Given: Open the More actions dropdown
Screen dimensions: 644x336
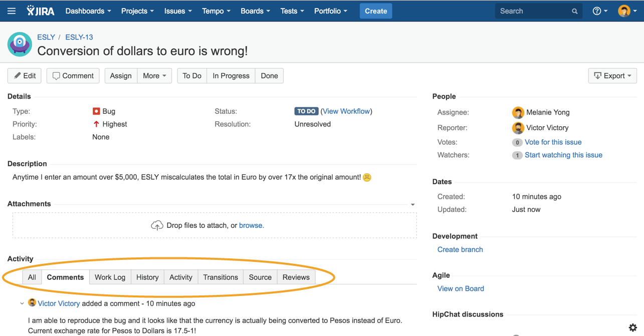Looking at the screenshot, I should tap(154, 76).
